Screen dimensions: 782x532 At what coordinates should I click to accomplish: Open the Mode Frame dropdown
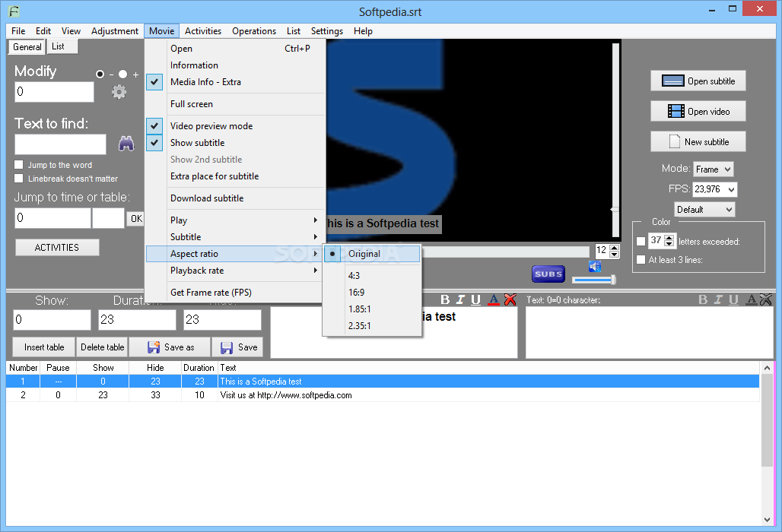(714, 169)
